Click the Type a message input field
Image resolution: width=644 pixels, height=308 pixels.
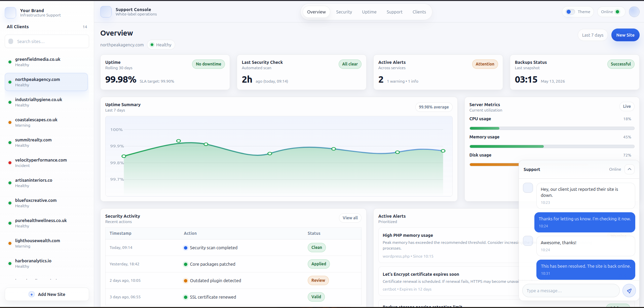tap(571, 291)
